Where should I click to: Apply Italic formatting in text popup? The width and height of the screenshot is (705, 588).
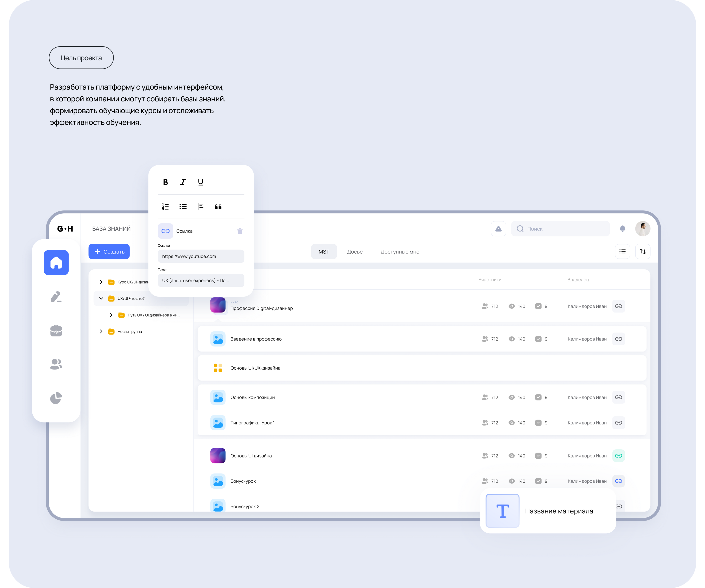click(x=183, y=182)
